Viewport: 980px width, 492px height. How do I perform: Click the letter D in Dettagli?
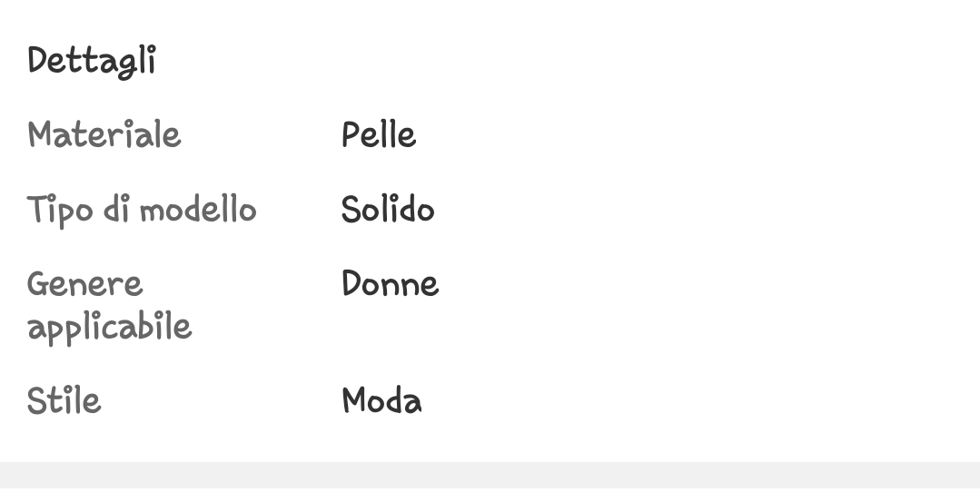point(37,61)
